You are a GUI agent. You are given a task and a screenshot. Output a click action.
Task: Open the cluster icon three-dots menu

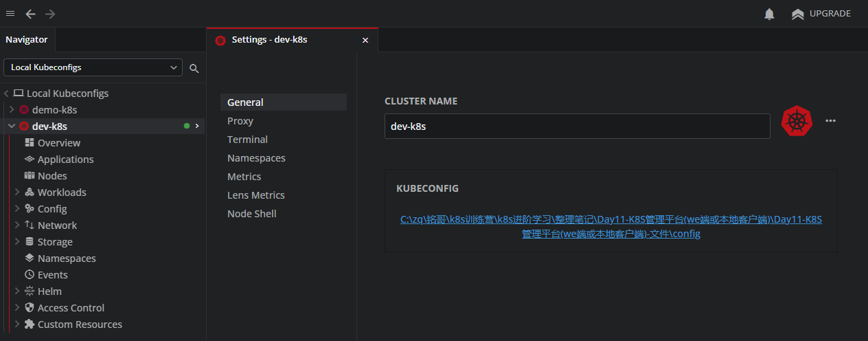tap(830, 121)
